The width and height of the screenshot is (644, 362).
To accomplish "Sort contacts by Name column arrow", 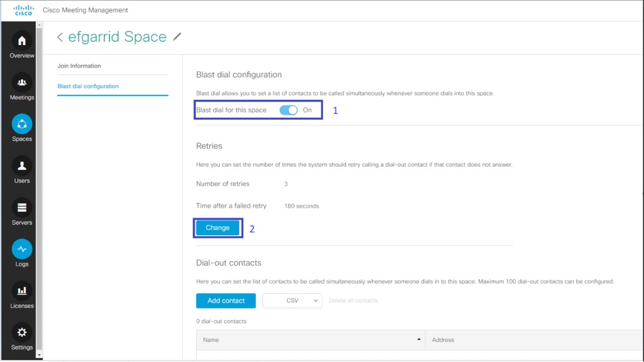I will pos(419,339).
